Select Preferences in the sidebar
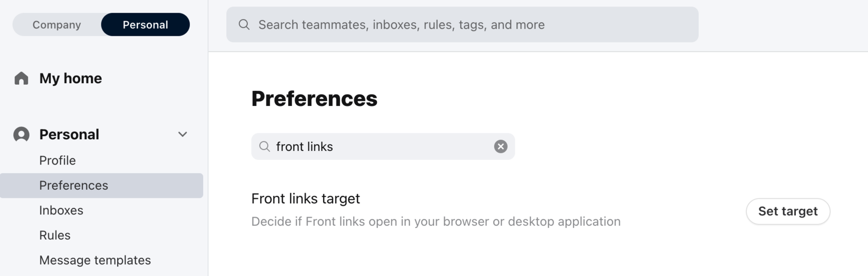This screenshot has height=276, width=868. [101, 185]
